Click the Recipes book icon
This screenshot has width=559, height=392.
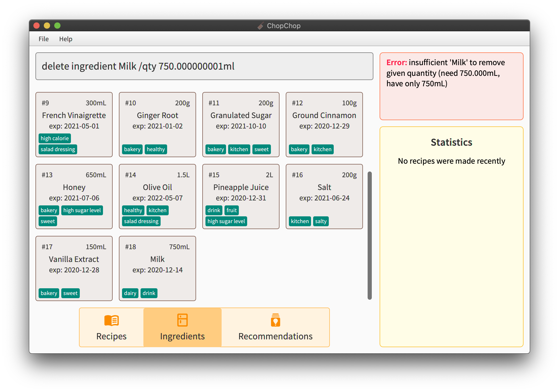pos(111,320)
